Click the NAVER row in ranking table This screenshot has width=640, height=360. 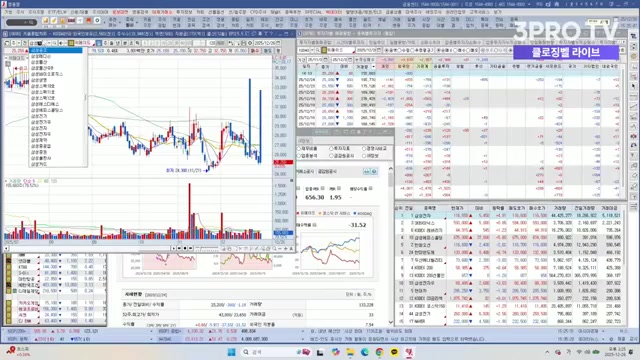point(509,321)
